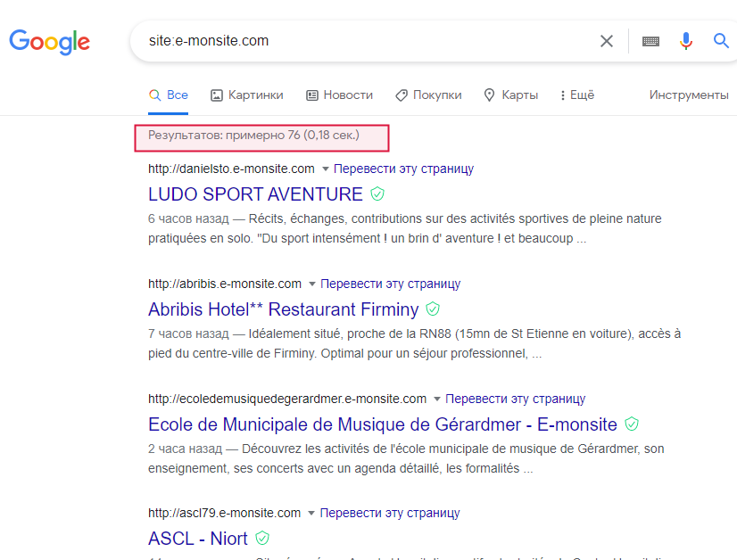Viewport: 737px width, 560px height.
Task: Expand dropdown next to abribis.e-monsite.com URL
Action: coord(311,284)
